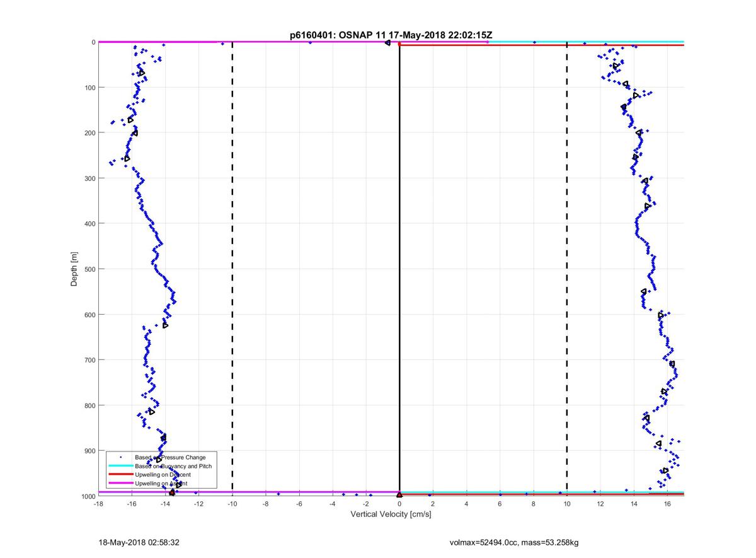Image resolution: width=756 pixels, height=558 pixels.
Task: Select legend entry 'Based on Buoyancy and Pitch'
Action: [x=173, y=465]
